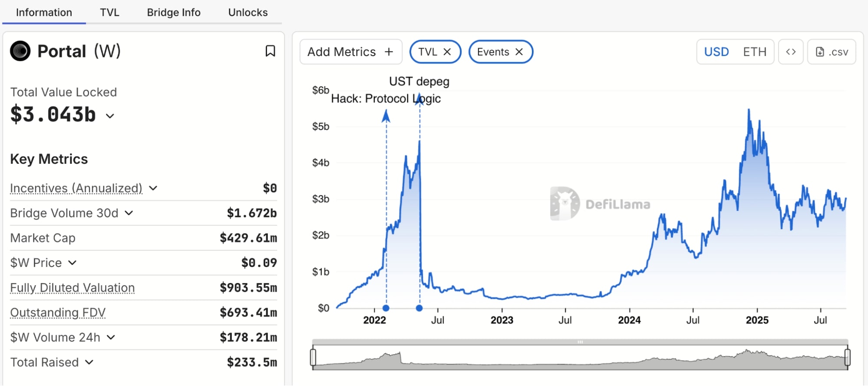
Task: Remove the Events metric chip
Action: pos(519,52)
